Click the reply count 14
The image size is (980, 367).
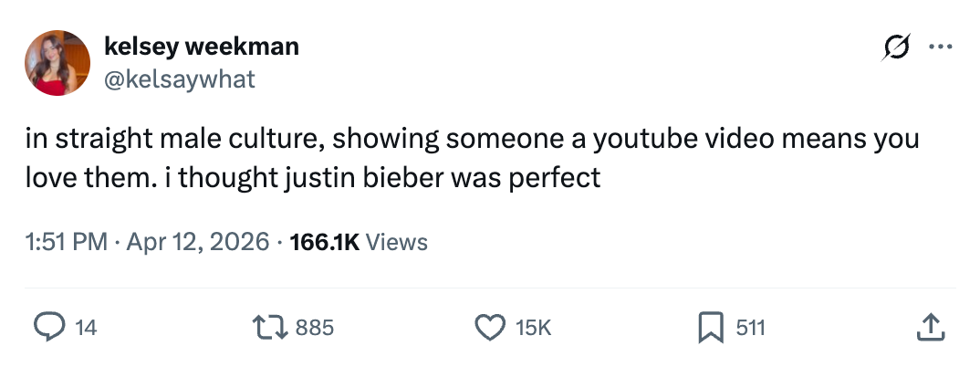tap(86, 328)
